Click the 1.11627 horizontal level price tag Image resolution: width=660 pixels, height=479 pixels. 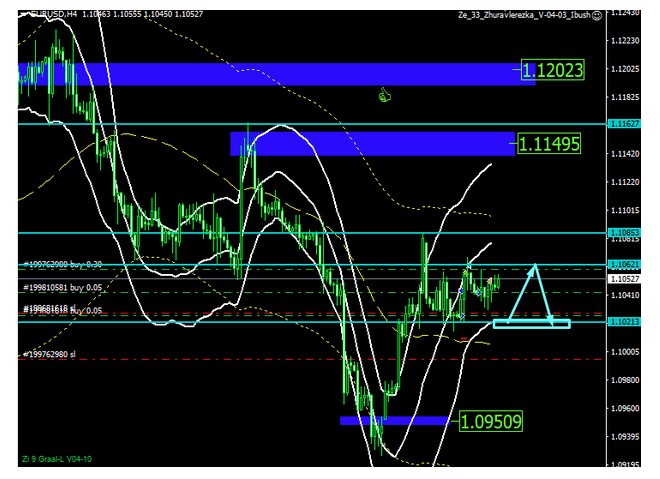(625, 123)
